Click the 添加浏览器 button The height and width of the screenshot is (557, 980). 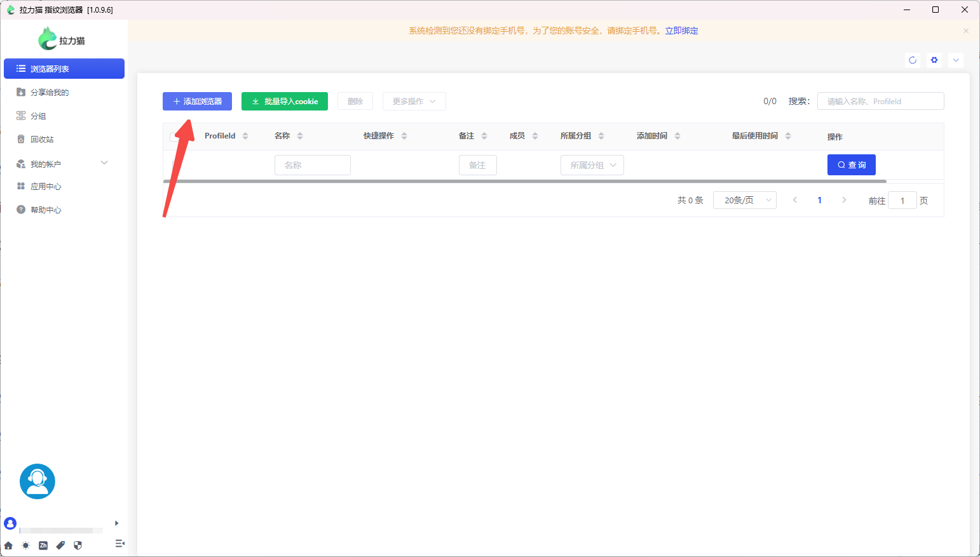197,102
